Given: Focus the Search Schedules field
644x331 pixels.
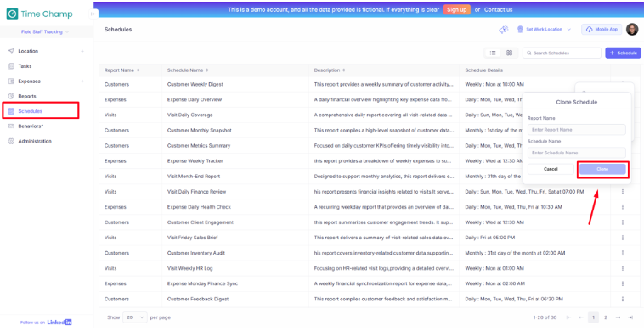Looking at the screenshot, I should click(x=562, y=53).
